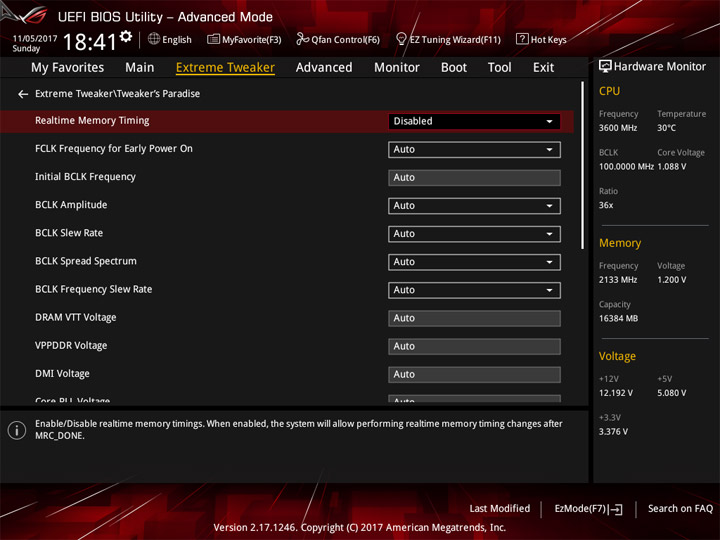Click the Hardware Monitor display icon
720x540 pixels.
coord(605,67)
